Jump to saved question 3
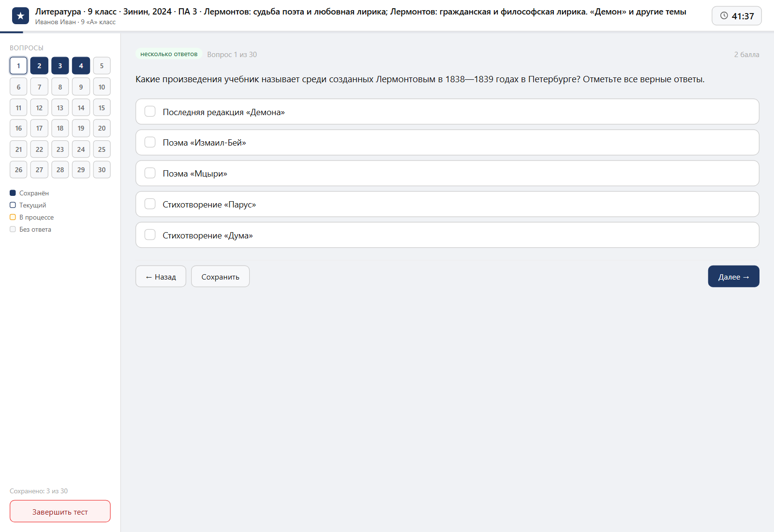The height and width of the screenshot is (532, 774). 60,66
